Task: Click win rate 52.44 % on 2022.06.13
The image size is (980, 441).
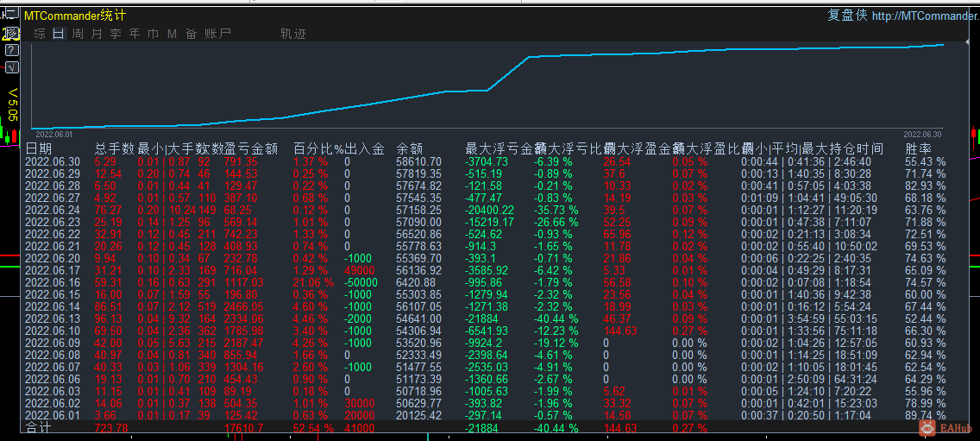Action: coord(925,318)
